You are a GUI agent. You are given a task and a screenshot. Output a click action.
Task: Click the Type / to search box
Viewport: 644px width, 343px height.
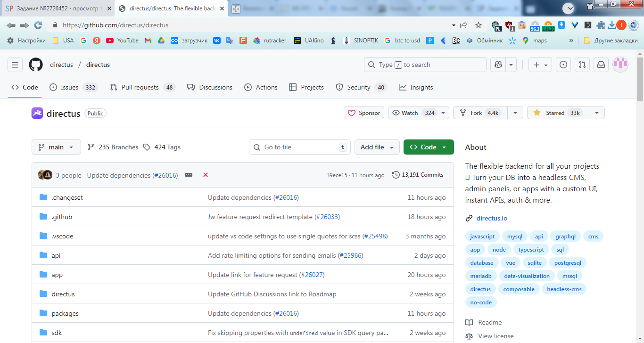(425, 65)
